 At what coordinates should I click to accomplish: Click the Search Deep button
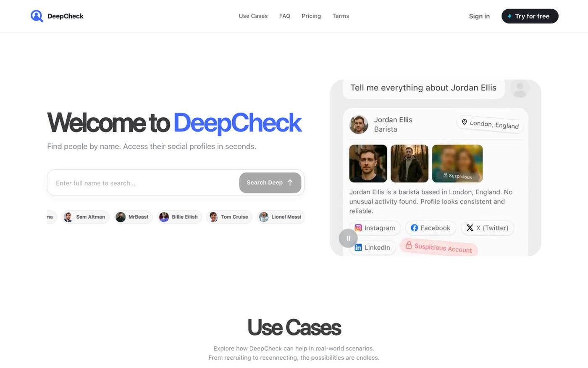270,183
